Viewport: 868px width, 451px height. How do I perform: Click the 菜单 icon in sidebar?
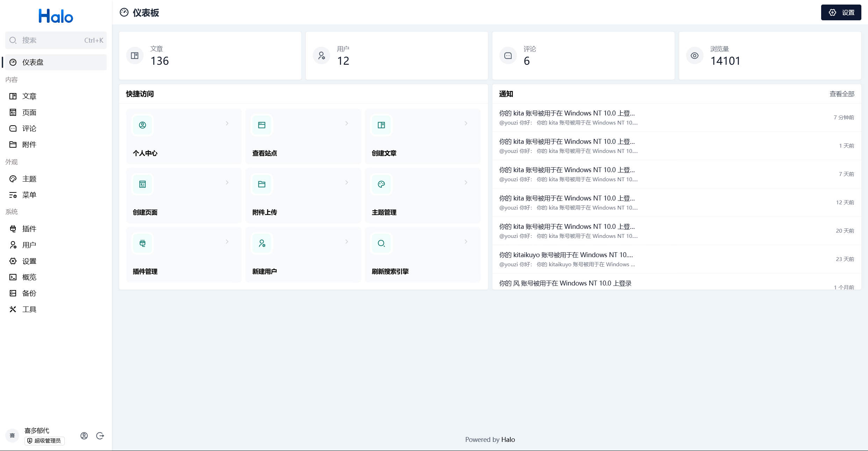tap(13, 195)
